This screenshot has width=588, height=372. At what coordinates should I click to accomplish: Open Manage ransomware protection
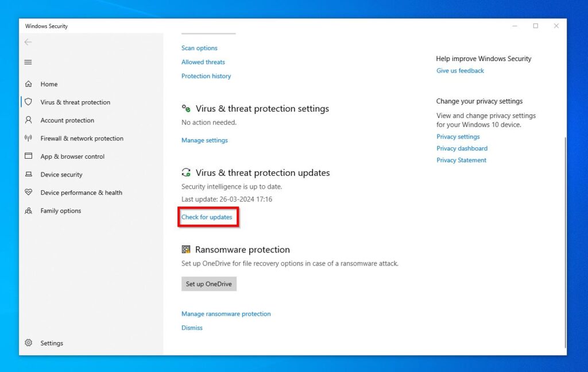pos(226,313)
